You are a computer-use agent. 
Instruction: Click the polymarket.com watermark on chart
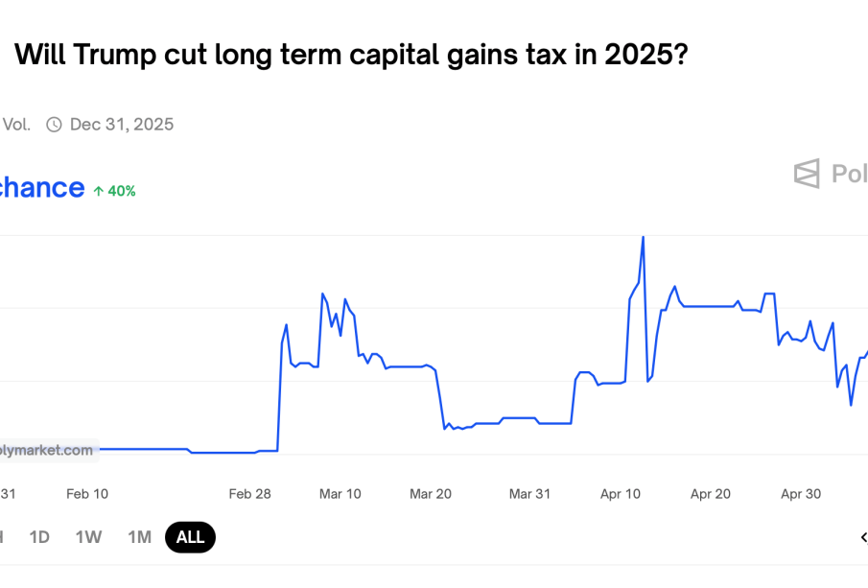pyautogui.click(x=48, y=450)
